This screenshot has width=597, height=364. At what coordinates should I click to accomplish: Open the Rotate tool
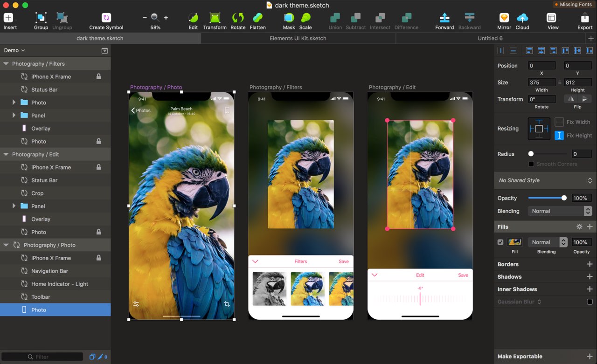[238, 18]
